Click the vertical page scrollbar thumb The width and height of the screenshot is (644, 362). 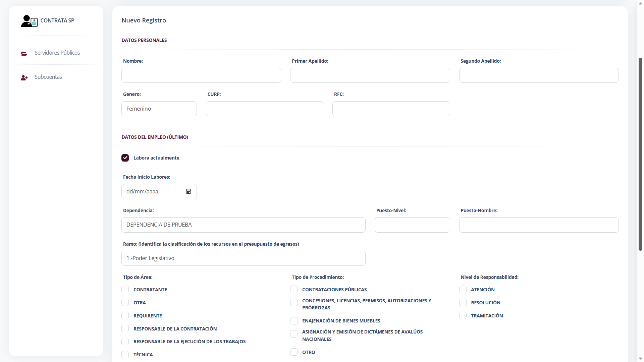point(640,154)
